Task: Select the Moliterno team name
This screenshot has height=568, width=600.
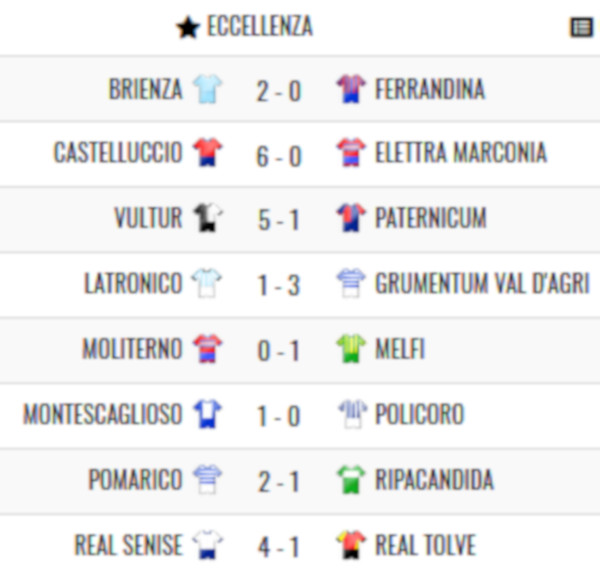Action: click(132, 349)
